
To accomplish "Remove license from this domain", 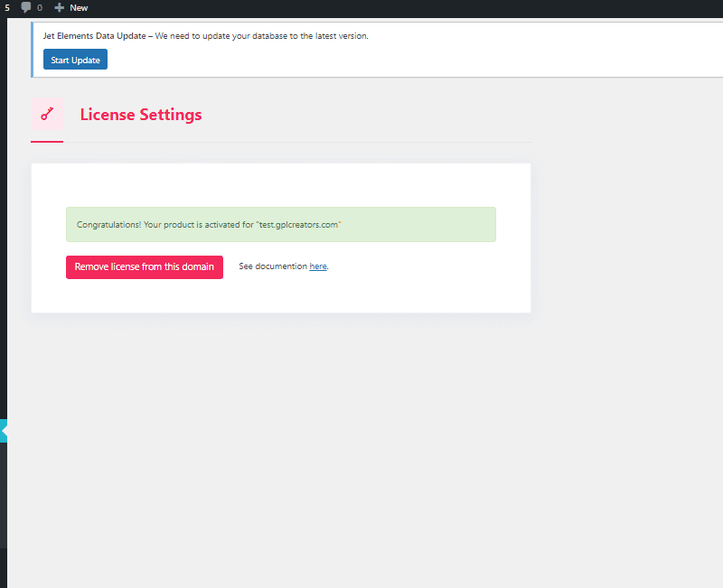I will click(x=145, y=267).
